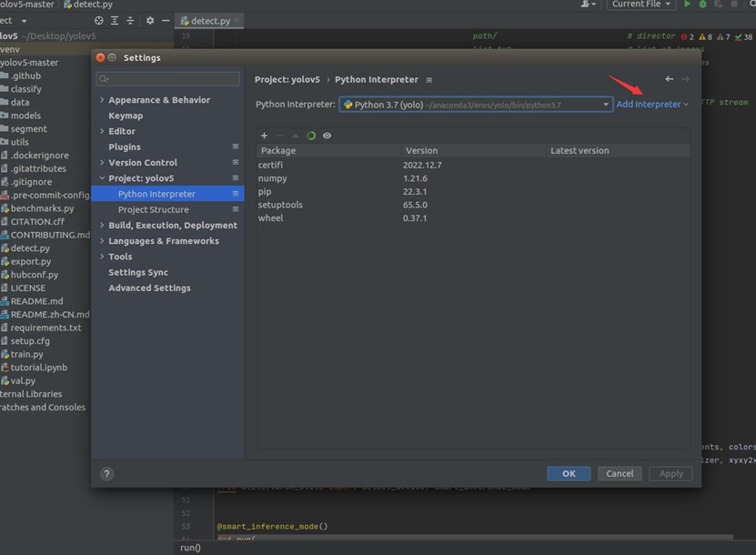This screenshot has width=756, height=555.
Task: Expand Languages & Frameworks settings
Action: click(102, 240)
